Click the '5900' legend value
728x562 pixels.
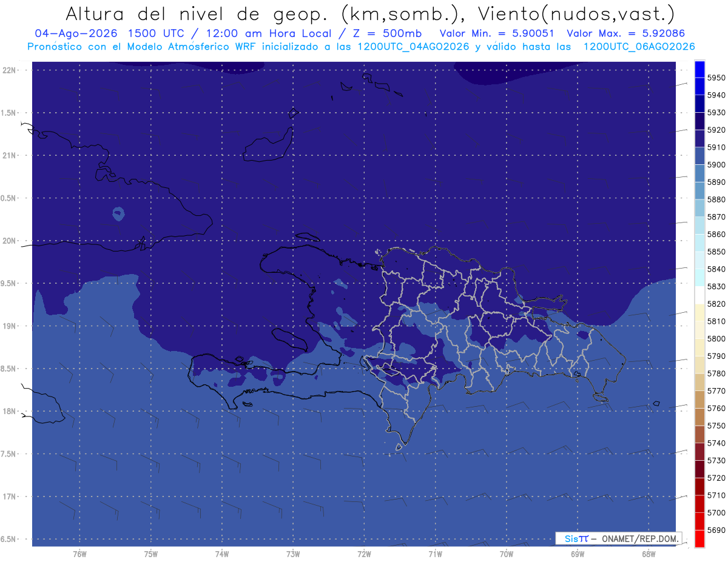[x=716, y=165]
